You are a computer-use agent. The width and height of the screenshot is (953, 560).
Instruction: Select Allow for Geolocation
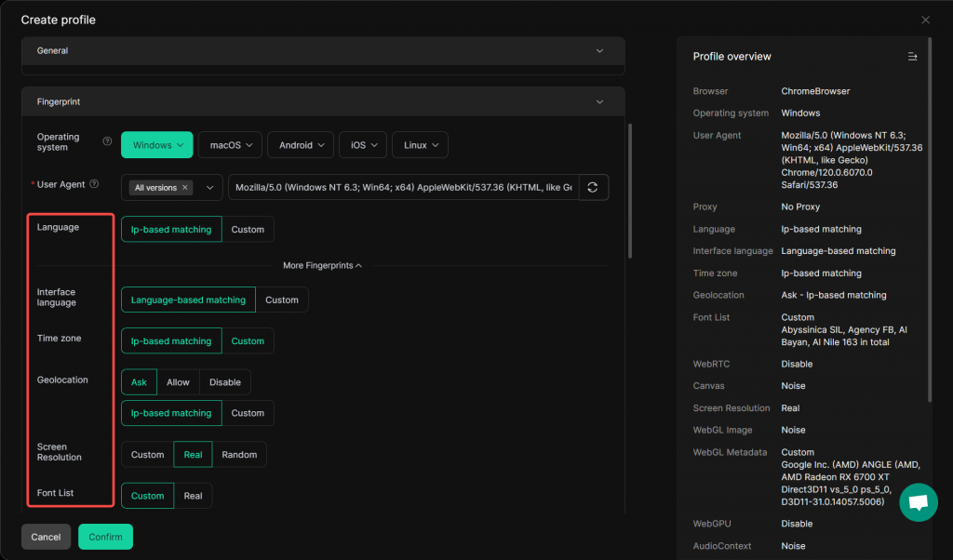tap(178, 382)
